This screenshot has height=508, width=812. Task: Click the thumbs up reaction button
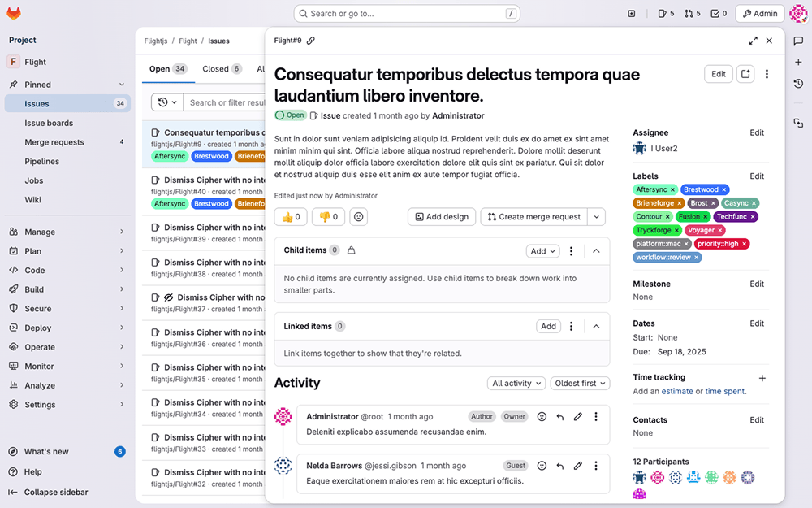point(290,217)
